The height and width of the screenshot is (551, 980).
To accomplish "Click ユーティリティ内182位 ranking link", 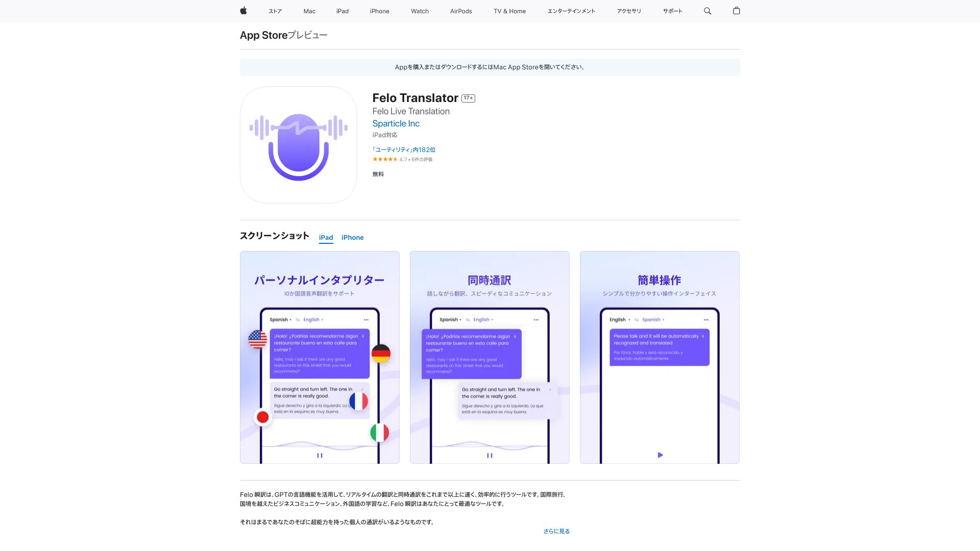I will click(404, 149).
